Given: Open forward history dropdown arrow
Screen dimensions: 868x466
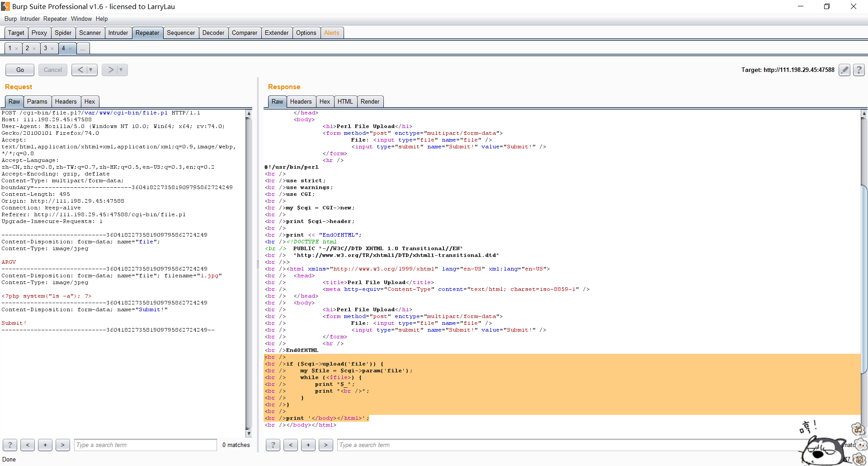Looking at the screenshot, I should [122, 70].
